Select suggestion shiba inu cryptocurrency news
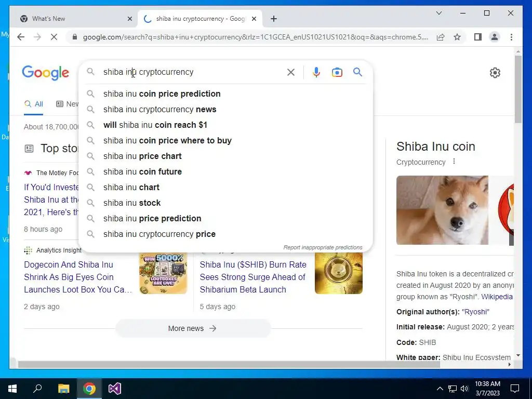Viewport: 532px width, 399px height. [x=225, y=109]
